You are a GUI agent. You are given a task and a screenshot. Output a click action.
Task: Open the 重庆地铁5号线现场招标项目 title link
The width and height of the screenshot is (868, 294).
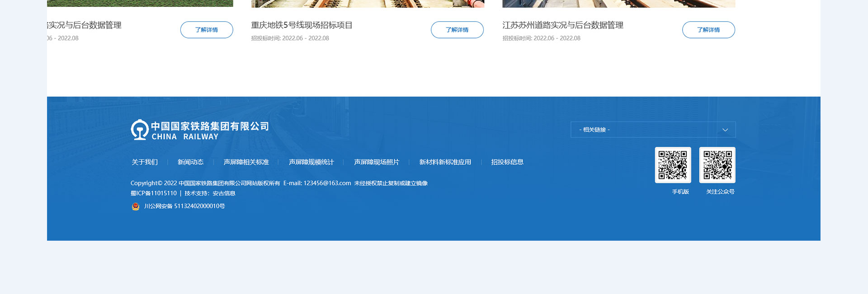302,25
